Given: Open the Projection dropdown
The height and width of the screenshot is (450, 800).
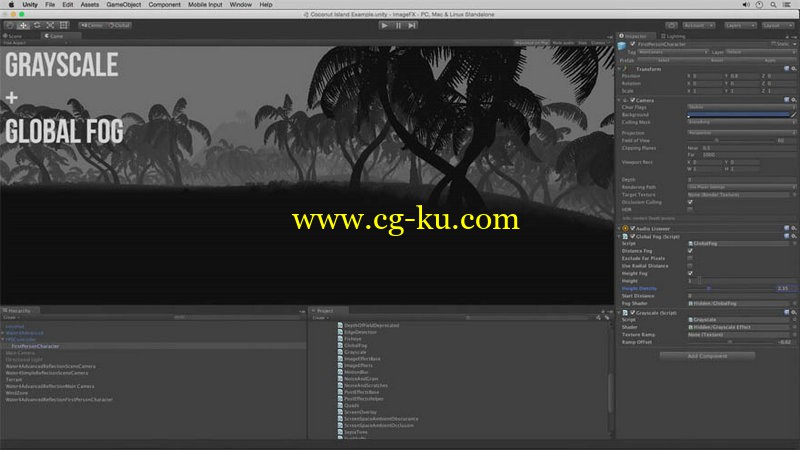Looking at the screenshot, I should tap(742, 133).
